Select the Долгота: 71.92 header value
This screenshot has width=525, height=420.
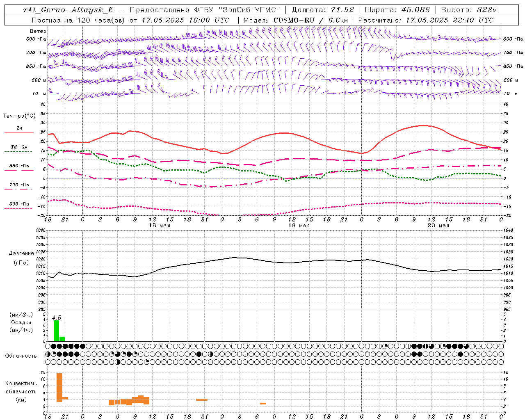(323, 10)
